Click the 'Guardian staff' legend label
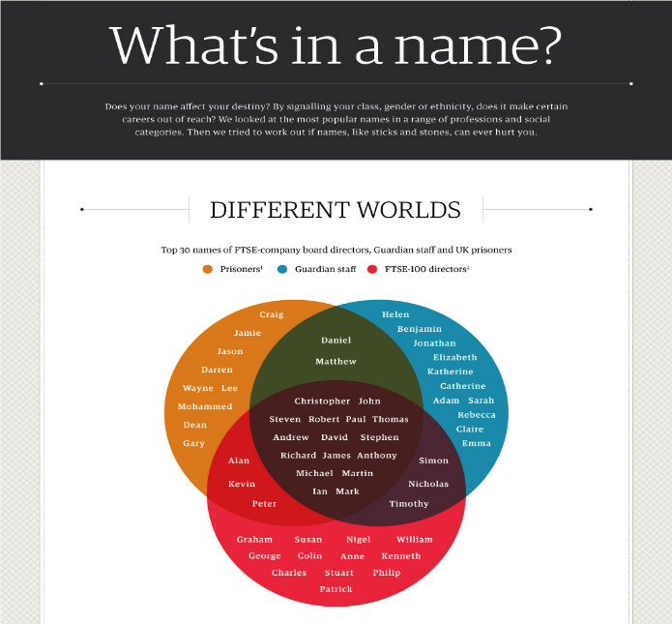The image size is (672, 624). (x=321, y=268)
